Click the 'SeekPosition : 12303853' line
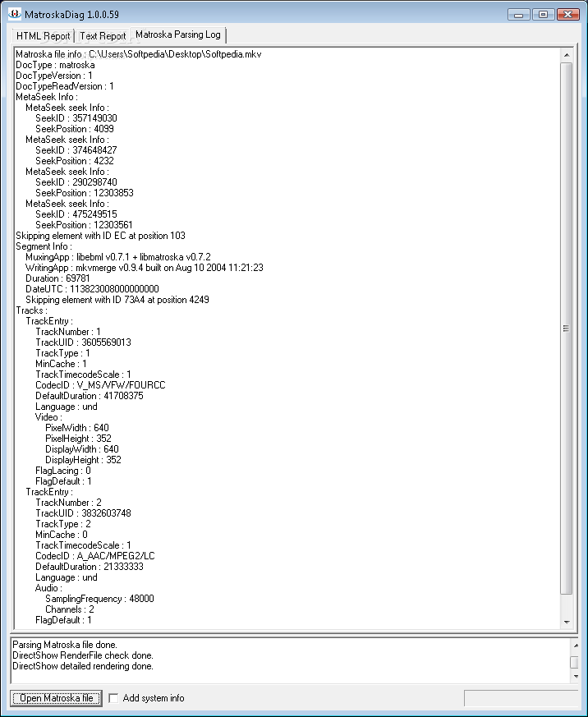This screenshot has width=588, height=717. tap(85, 193)
